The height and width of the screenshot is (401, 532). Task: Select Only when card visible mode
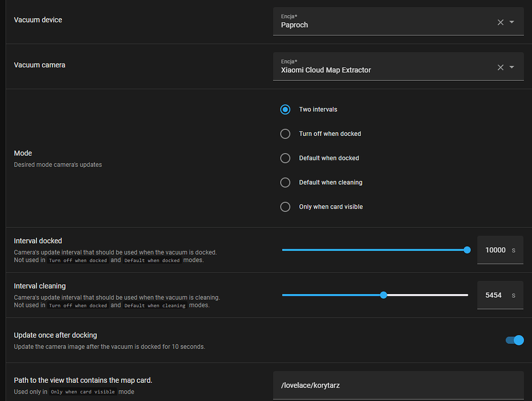point(285,206)
